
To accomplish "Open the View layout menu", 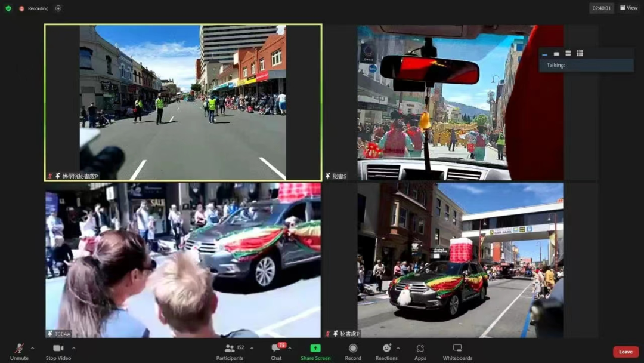I will click(x=628, y=8).
